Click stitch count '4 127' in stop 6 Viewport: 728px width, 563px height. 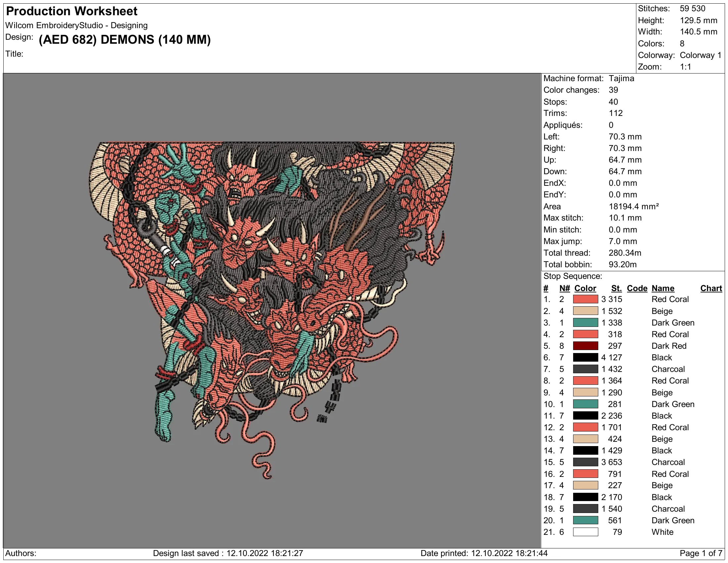tap(612, 358)
